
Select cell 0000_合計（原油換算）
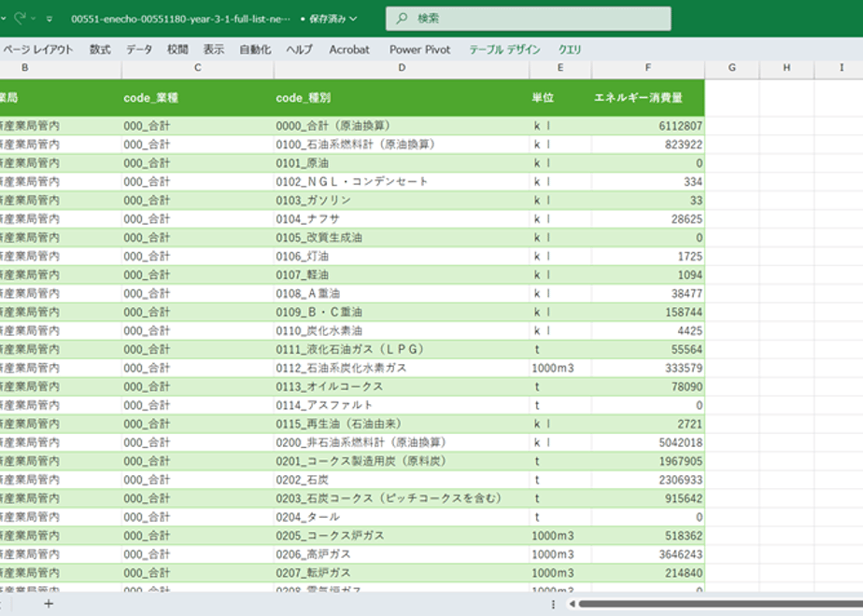[402, 126]
